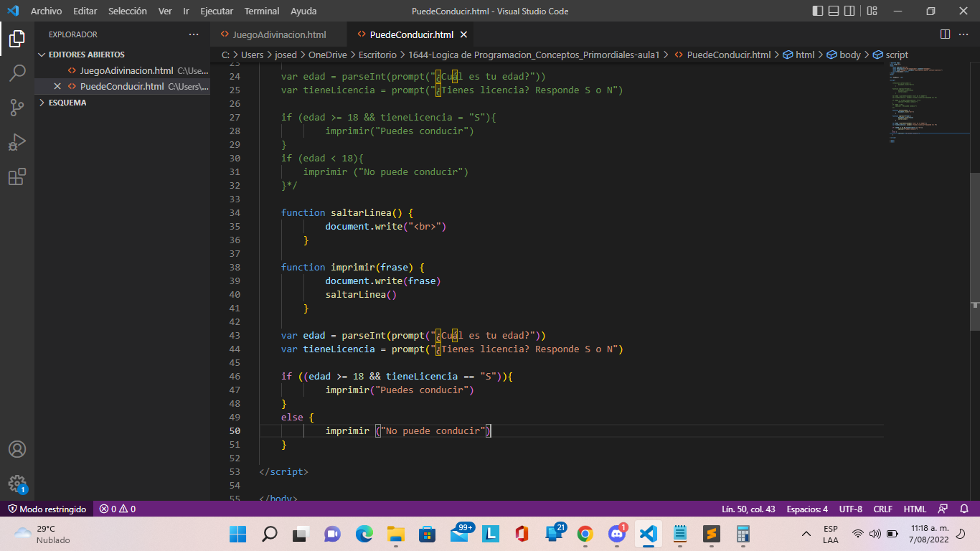Image resolution: width=980 pixels, height=551 pixels.
Task: Click the feedback icon in status bar
Action: [943, 509]
